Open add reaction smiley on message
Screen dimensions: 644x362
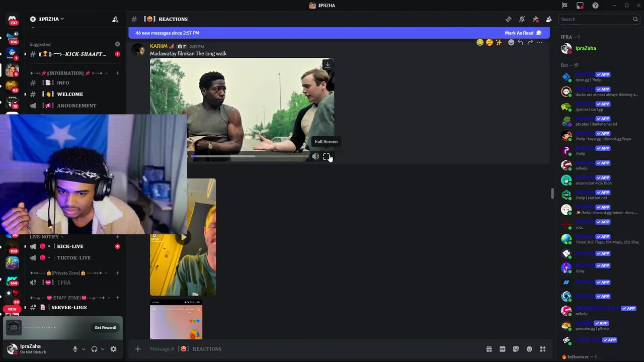511,42
